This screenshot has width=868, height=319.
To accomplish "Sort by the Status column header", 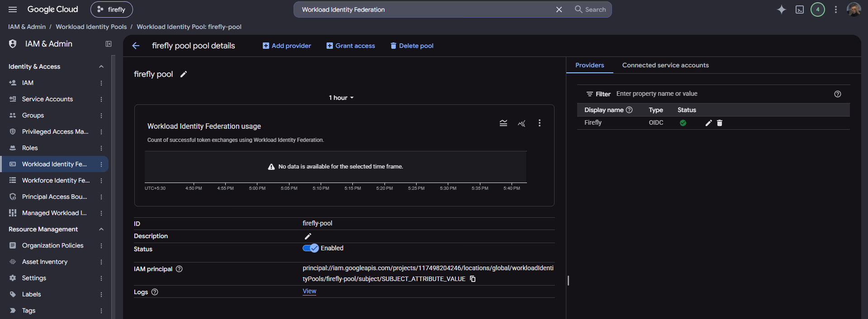I will 687,110.
